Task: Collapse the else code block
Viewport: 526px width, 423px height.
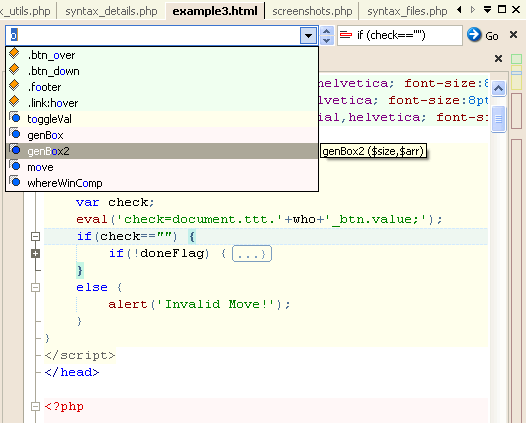Action: click(x=35, y=287)
